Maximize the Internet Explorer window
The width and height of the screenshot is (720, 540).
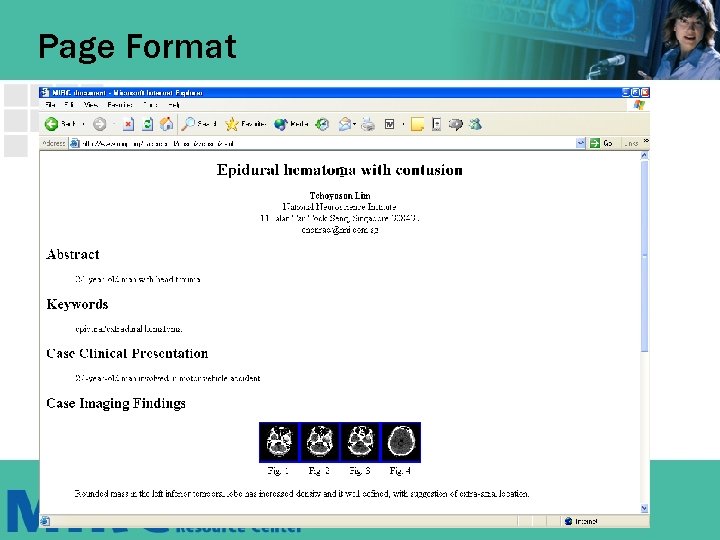coord(636,92)
